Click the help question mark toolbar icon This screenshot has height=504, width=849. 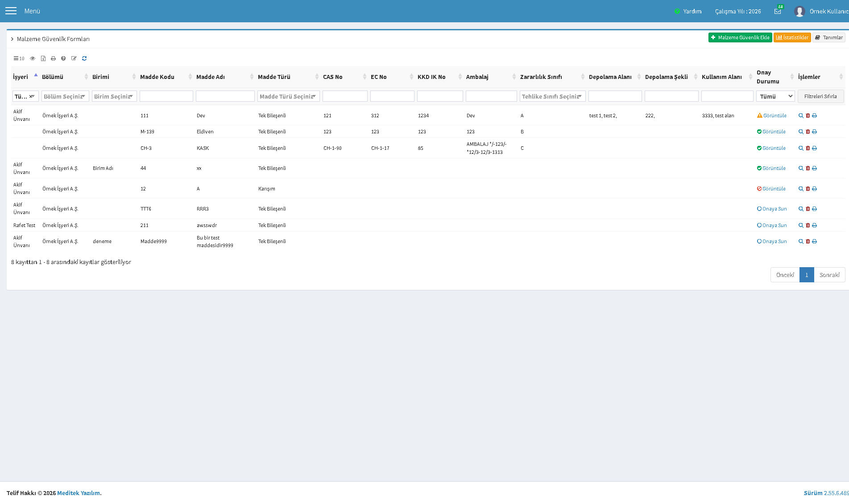click(x=63, y=58)
